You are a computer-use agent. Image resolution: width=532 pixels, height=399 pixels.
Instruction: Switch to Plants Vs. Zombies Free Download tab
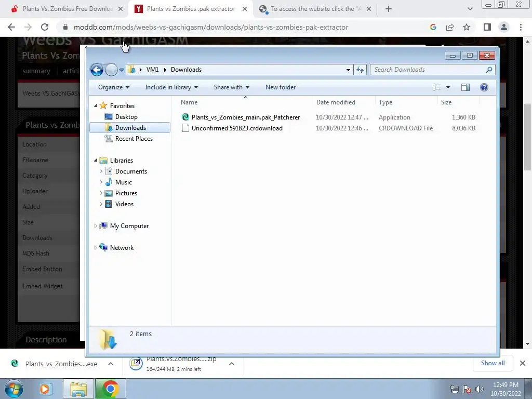coord(67,9)
